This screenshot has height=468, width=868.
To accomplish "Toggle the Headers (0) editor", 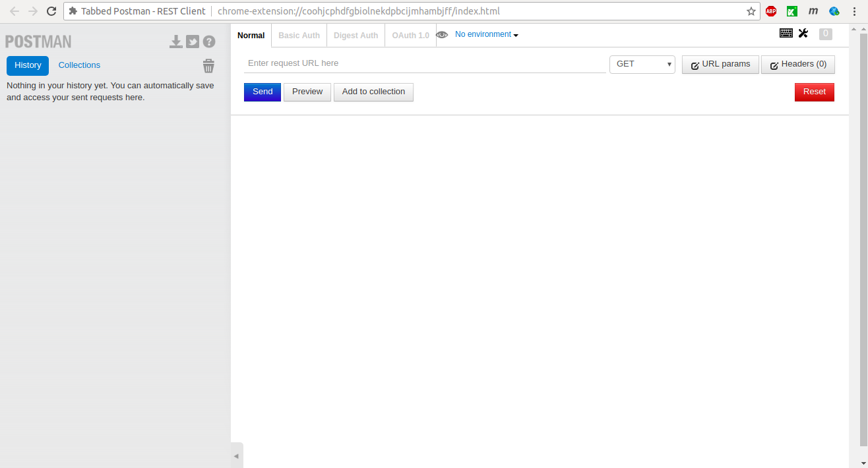I will click(798, 65).
